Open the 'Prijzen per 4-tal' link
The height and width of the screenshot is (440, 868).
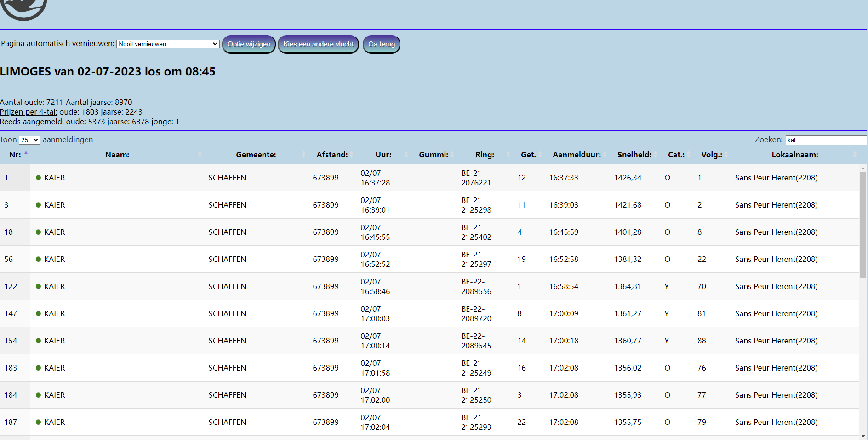(29, 112)
